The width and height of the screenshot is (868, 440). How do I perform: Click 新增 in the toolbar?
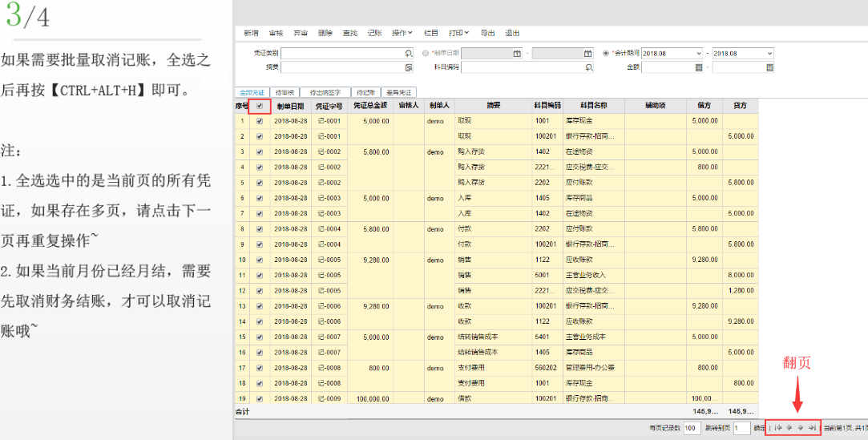[252, 33]
